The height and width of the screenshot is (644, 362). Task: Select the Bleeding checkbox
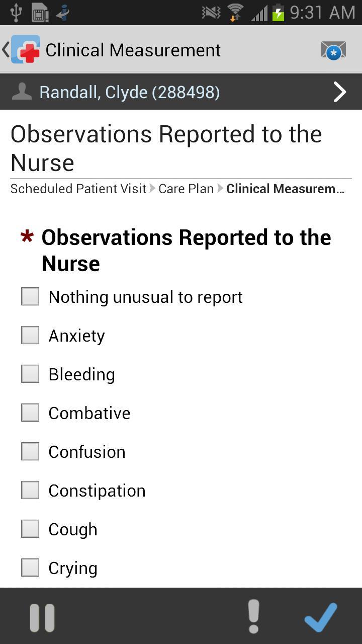point(30,374)
